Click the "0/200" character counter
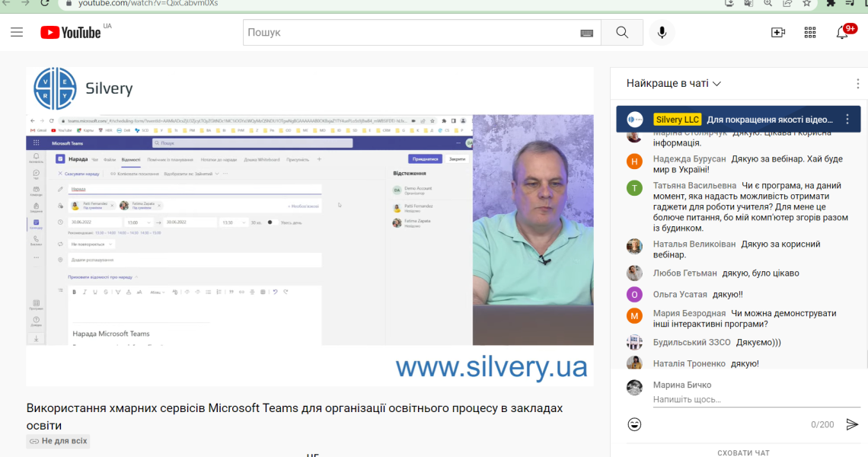868x457 pixels. click(x=822, y=425)
